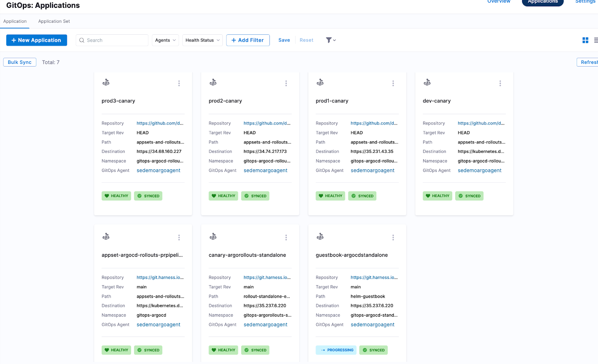Open the saved filters funnel menu
This screenshot has height=364, width=598.
tap(331, 40)
